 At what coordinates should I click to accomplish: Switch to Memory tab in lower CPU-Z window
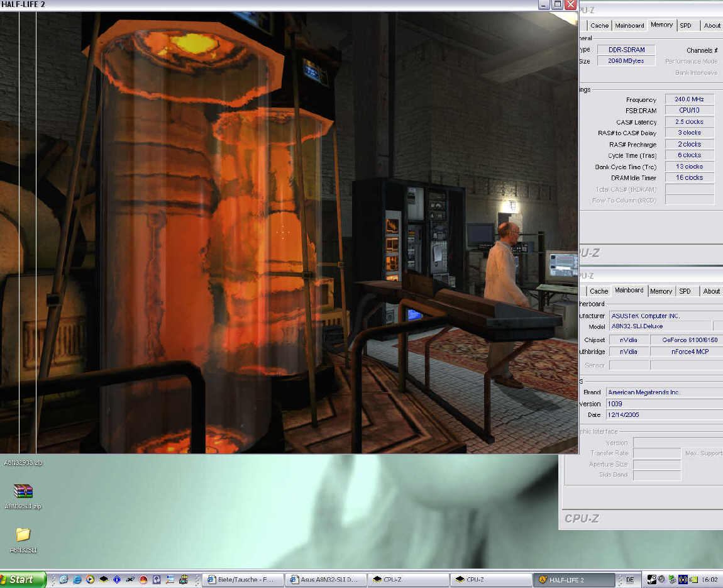click(661, 291)
